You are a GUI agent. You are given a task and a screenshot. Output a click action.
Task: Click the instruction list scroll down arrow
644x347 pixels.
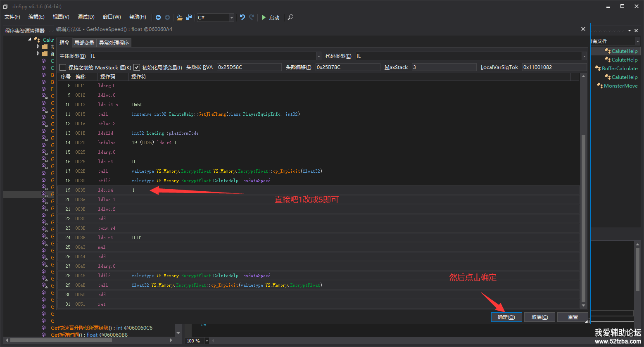tap(583, 305)
